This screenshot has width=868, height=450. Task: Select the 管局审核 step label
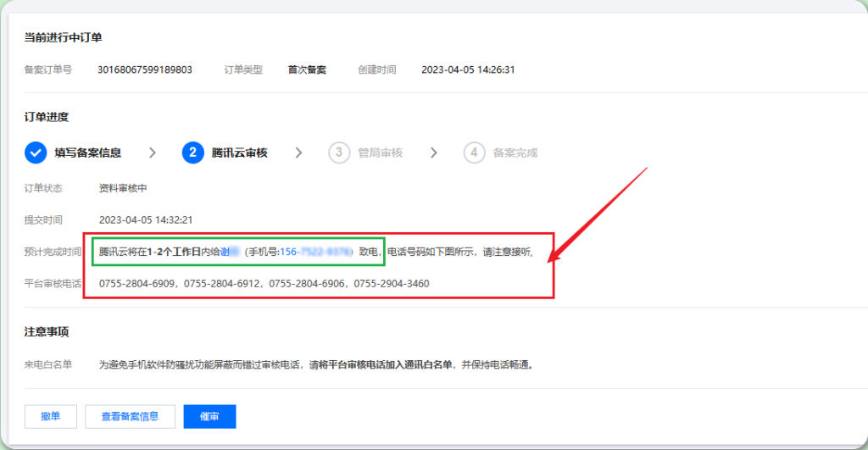(380, 153)
